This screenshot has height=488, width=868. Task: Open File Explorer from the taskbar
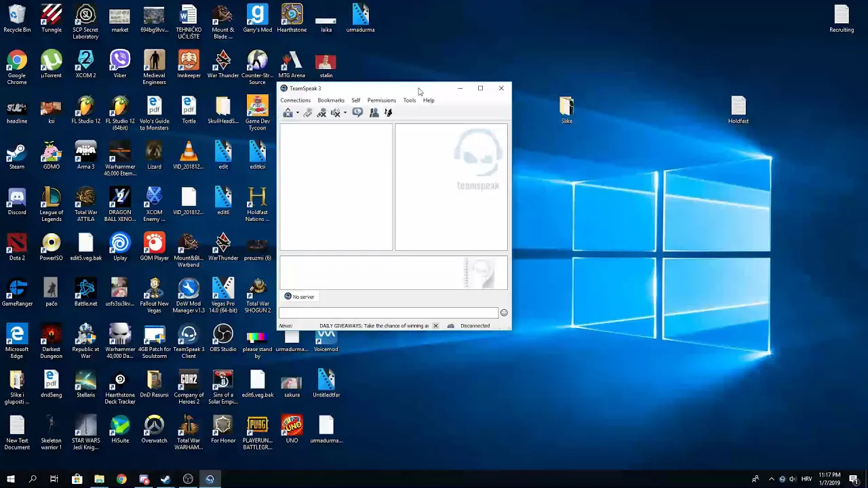tap(99, 479)
